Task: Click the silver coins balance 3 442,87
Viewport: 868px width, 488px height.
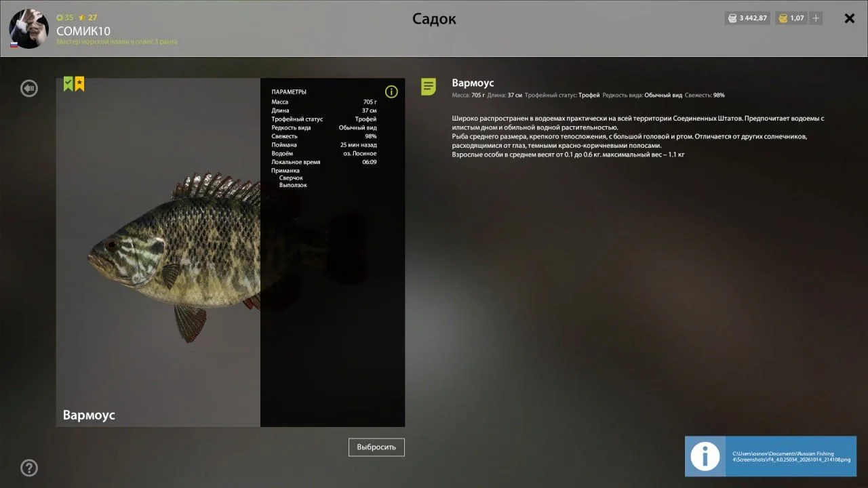Action: coord(747,18)
